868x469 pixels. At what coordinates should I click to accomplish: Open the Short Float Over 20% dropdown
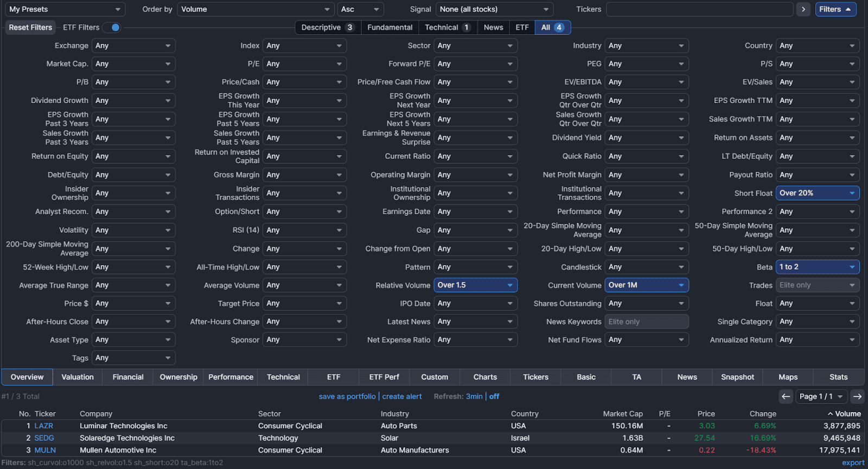[818, 193]
